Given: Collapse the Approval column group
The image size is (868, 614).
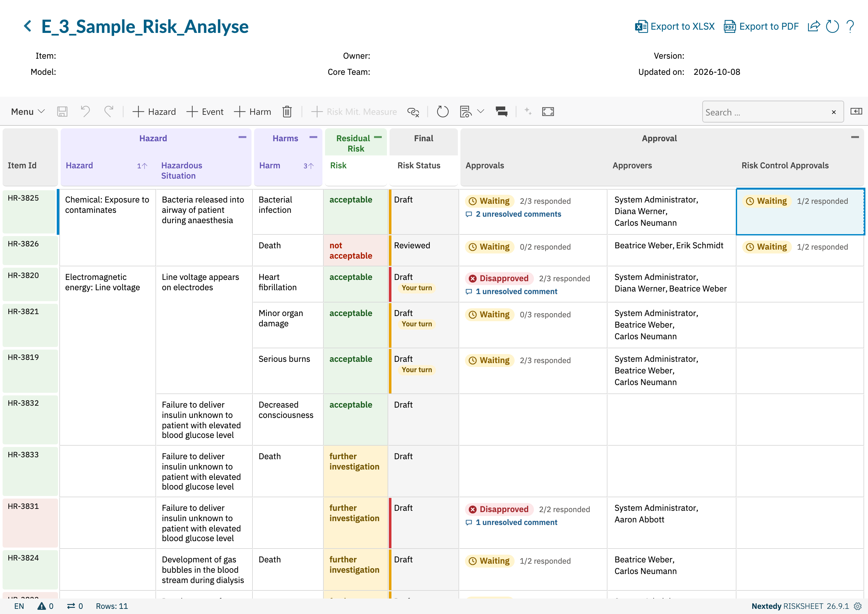Looking at the screenshot, I should [x=855, y=137].
